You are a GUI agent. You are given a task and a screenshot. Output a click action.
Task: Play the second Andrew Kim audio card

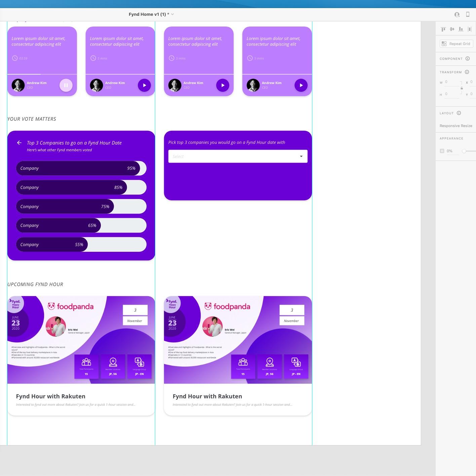(x=144, y=85)
